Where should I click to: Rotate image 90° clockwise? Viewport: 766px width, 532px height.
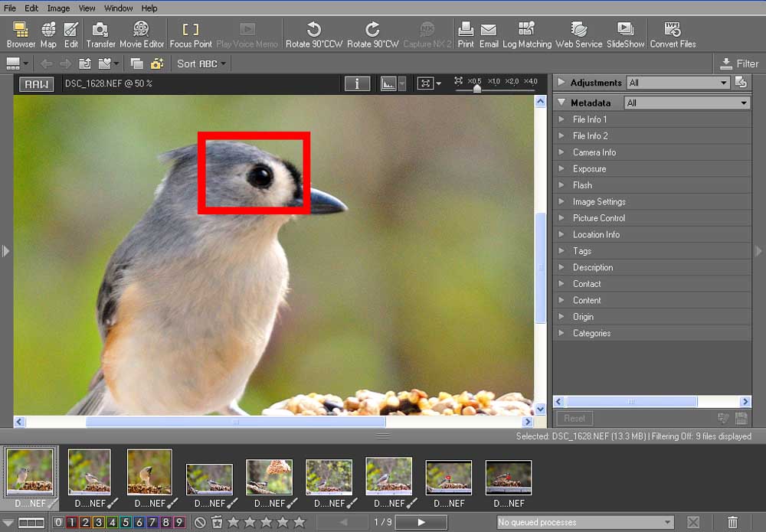pos(372,34)
